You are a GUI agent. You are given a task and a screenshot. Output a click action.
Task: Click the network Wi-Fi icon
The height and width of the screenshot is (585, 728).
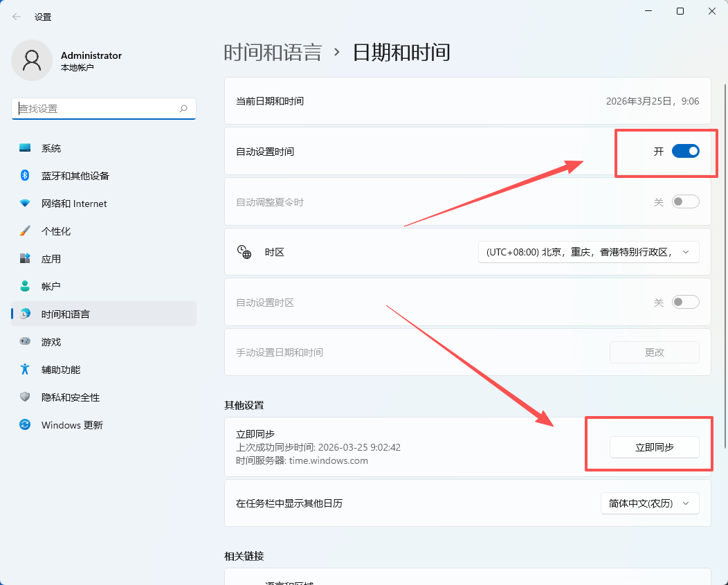pos(25,204)
